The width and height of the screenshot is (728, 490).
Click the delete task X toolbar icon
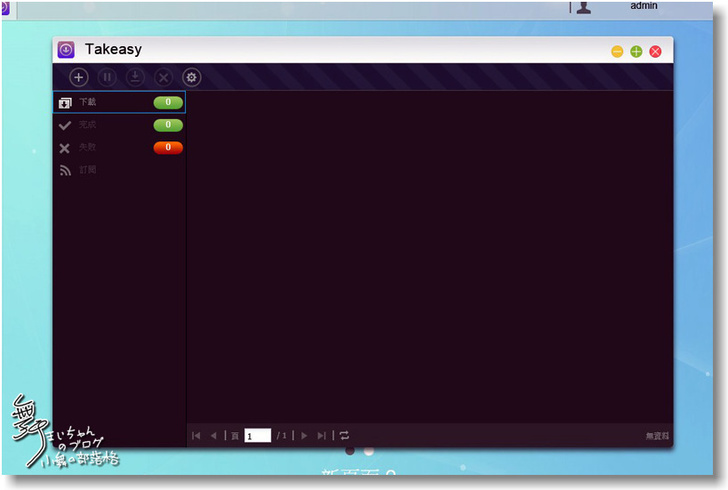(163, 77)
